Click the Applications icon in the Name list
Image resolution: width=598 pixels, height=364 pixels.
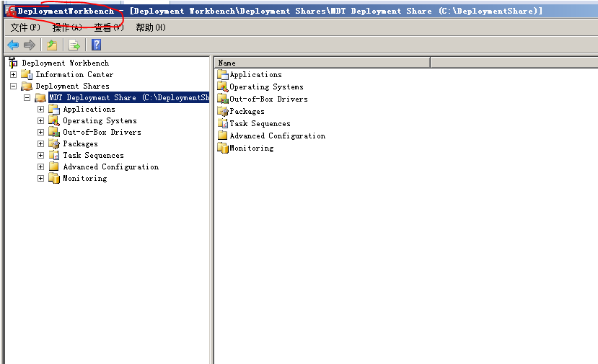click(223, 74)
